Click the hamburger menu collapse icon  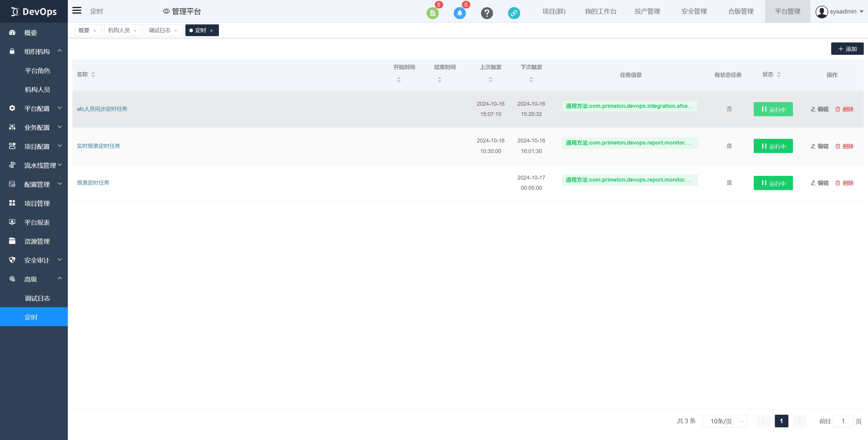pos(77,11)
